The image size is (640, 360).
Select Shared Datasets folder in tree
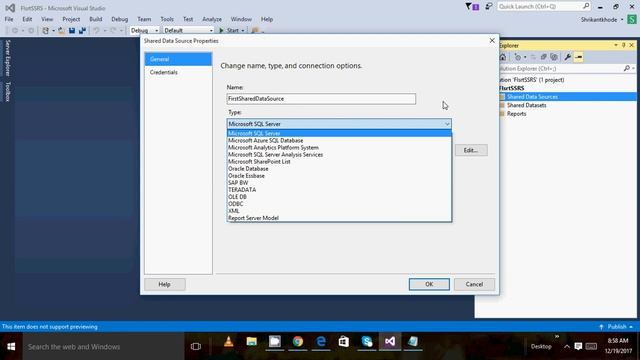click(527, 105)
